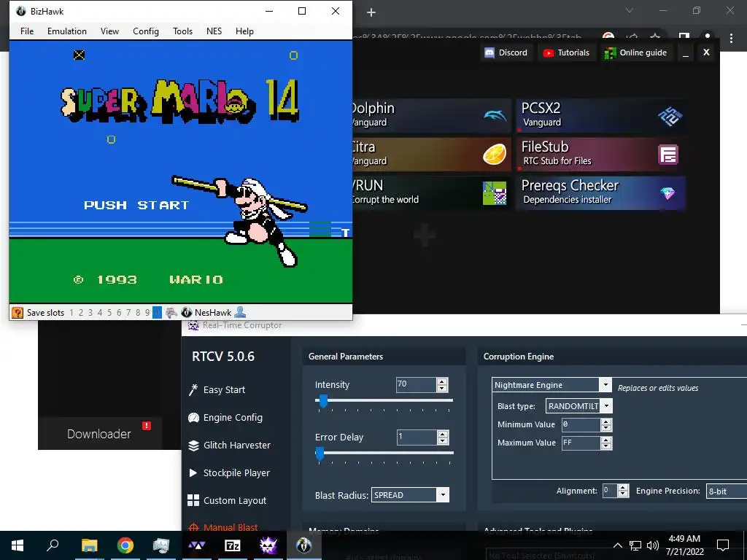Click the PCSX2 logo icon
747x560 pixels.
[670, 116]
